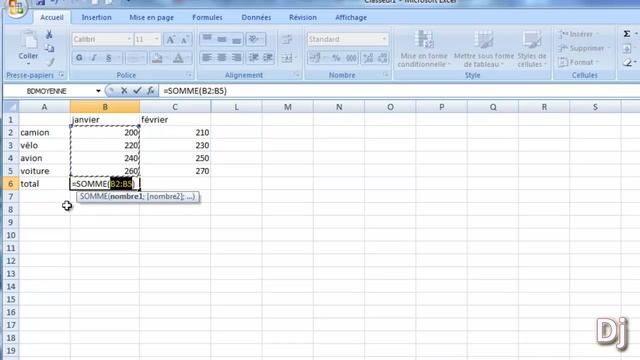Switch to the Mise en page tab
This screenshot has width=640, height=360.
click(151, 18)
